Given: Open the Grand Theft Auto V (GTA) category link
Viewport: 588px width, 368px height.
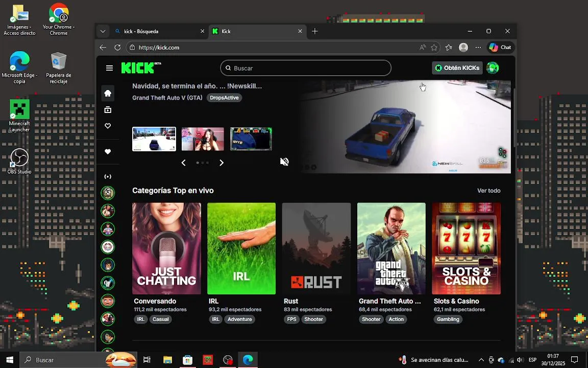Looking at the screenshot, I should coord(167,98).
